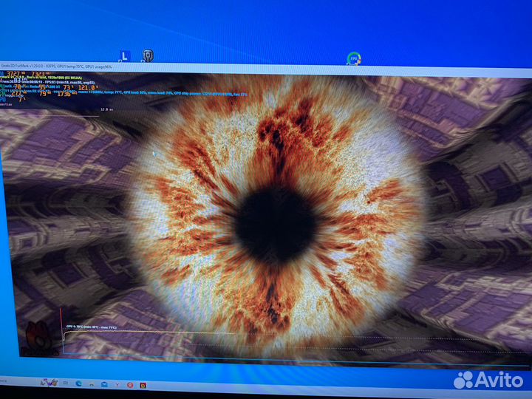Click the 12.0 ms frametime readout
The width and height of the screenshot is (532, 399).
click(x=107, y=109)
